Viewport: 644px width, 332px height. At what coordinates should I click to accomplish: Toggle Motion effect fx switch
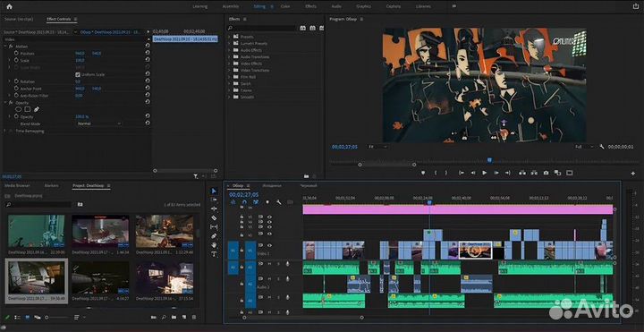pyautogui.click(x=11, y=47)
